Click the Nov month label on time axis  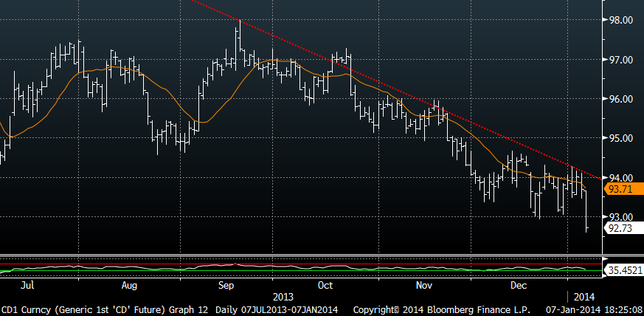[423, 284]
